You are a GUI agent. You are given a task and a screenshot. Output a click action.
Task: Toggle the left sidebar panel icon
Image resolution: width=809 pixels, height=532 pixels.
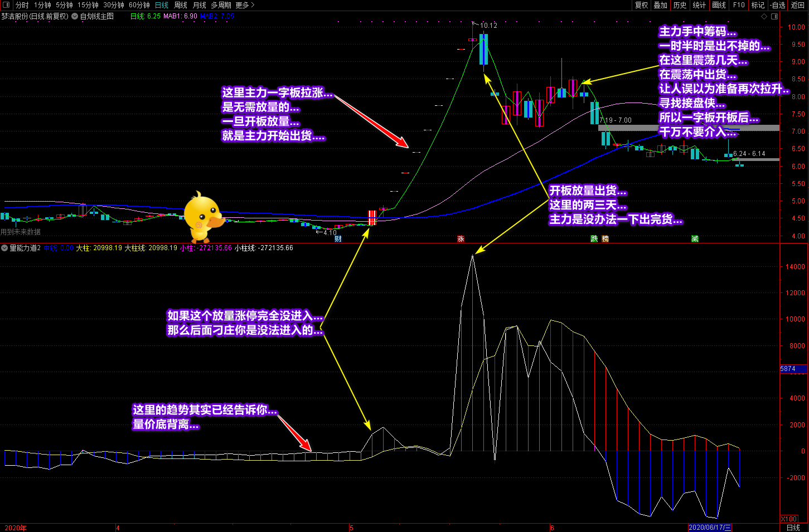click(6, 5)
